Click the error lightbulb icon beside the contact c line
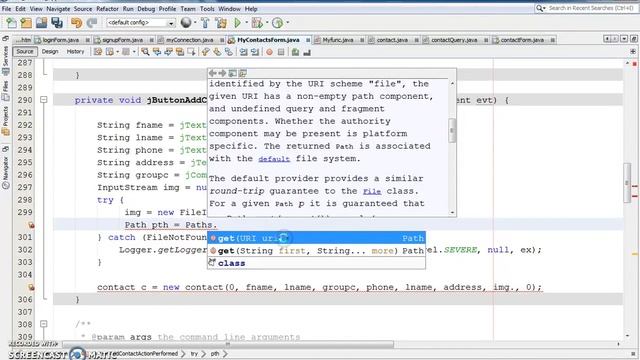The width and height of the screenshot is (640, 360). [31, 287]
